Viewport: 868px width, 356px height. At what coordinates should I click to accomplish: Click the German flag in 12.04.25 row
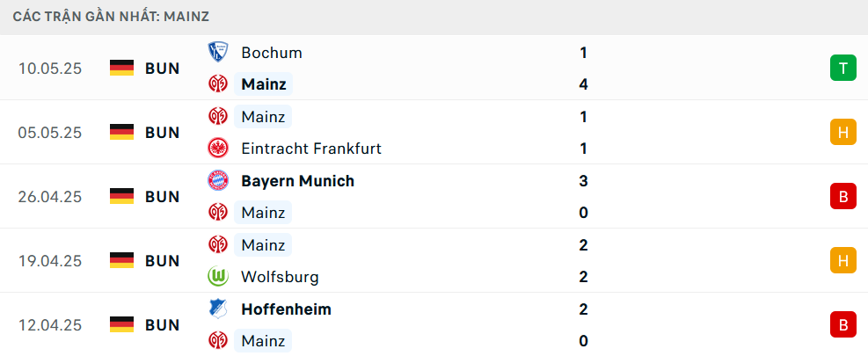click(121, 324)
